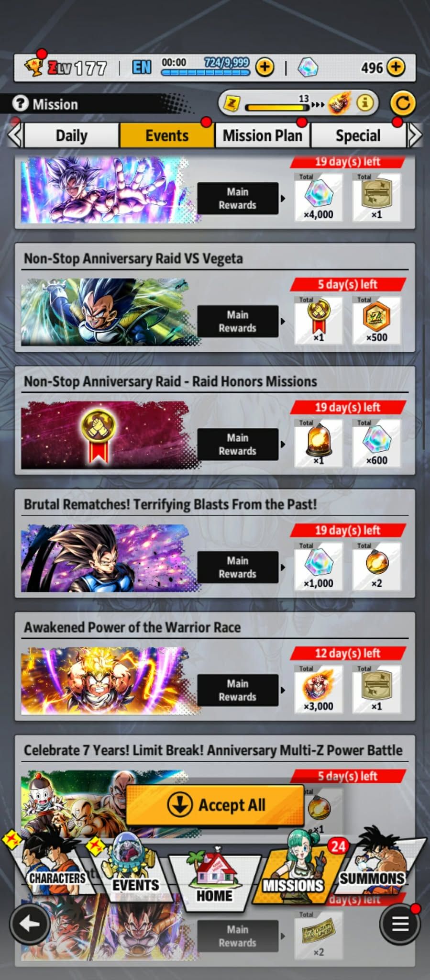The width and height of the screenshot is (430, 980).
Task: Open the hamburger menu button
Action: tap(400, 924)
